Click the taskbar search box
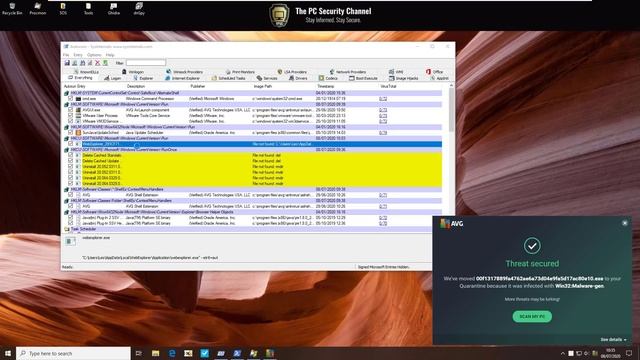This screenshot has width=640, height=360. pyautogui.click(x=74, y=353)
